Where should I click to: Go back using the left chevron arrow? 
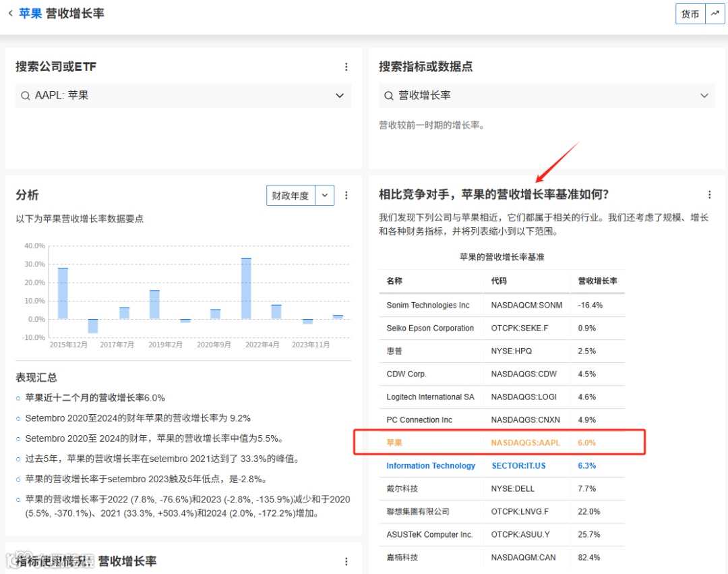pos(10,13)
